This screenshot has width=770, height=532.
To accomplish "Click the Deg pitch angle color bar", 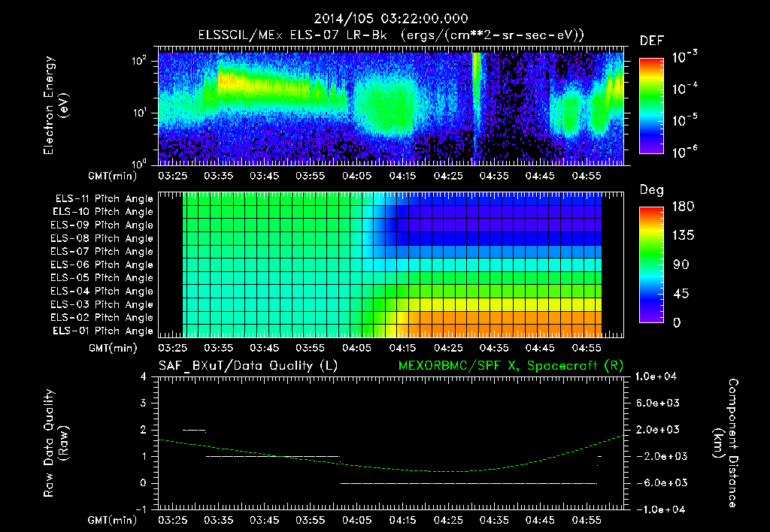I will tap(651, 265).
